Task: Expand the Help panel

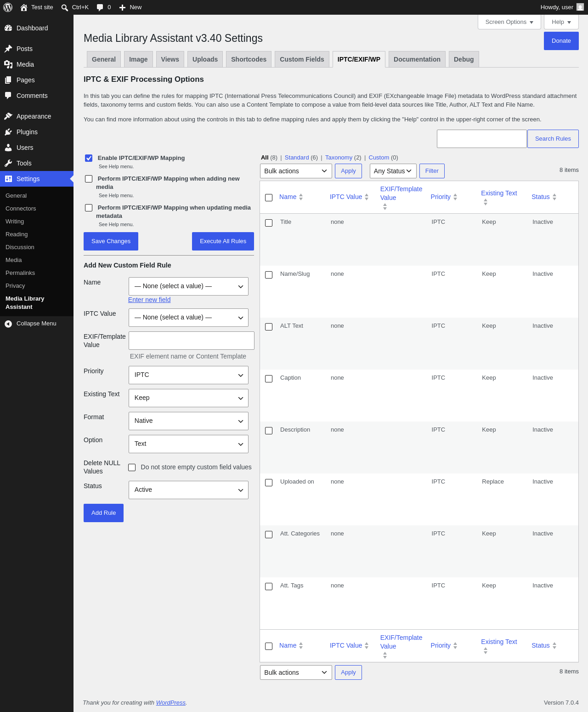Action: tap(561, 22)
